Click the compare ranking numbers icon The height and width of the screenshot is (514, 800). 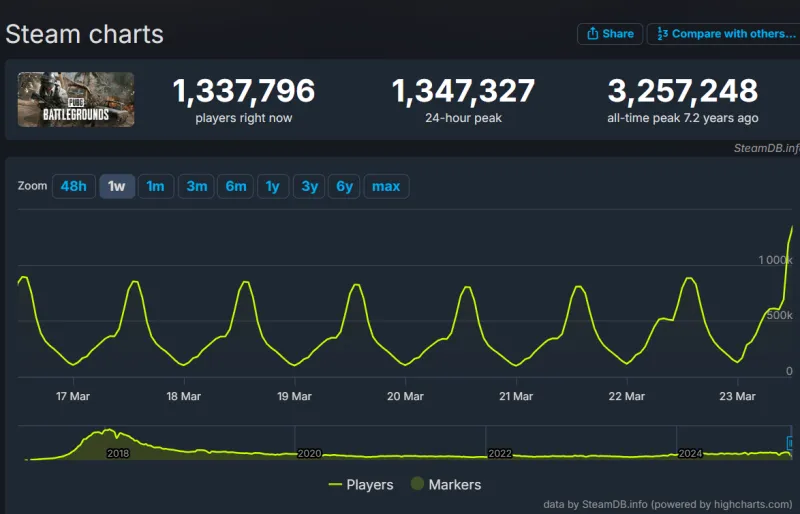pyautogui.click(x=662, y=34)
